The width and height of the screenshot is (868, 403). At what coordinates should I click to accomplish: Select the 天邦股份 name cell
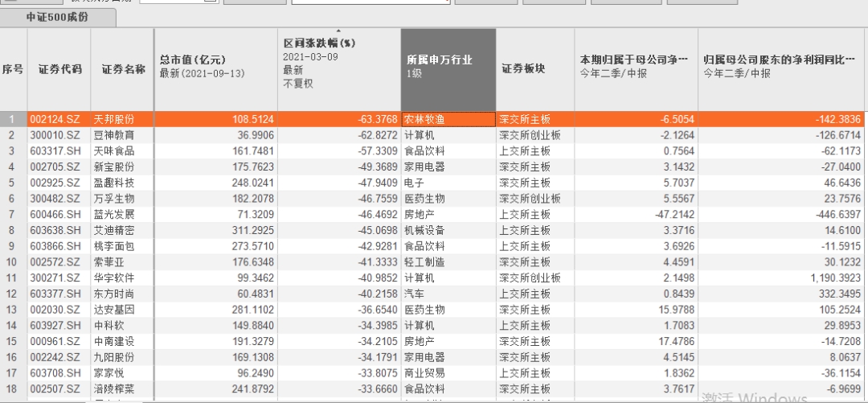(122, 119)
